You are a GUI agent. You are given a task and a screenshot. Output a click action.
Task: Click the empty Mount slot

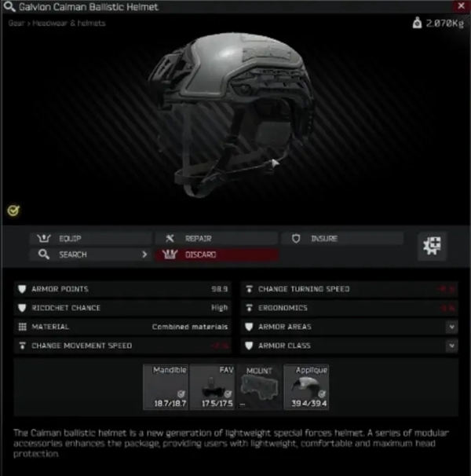point(259,387)
